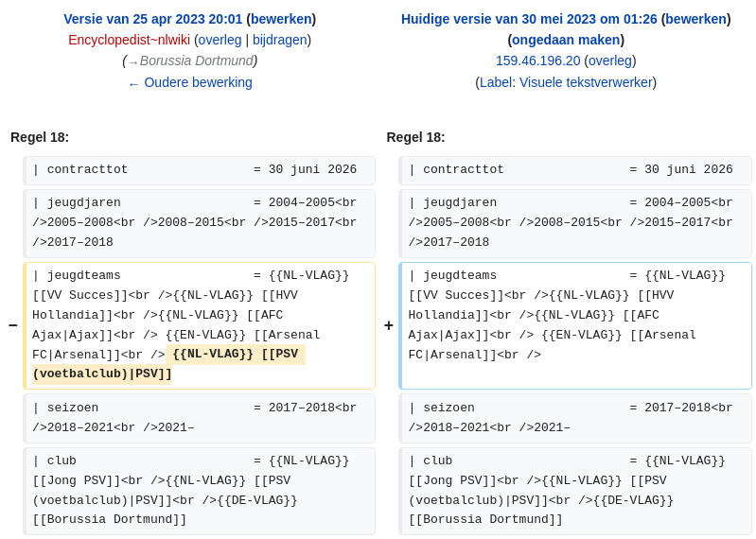The width and height of the screenshot is (756, 539).
Task: Open Huidige versie van 30 mei 2023
Action: pos(529,19)
